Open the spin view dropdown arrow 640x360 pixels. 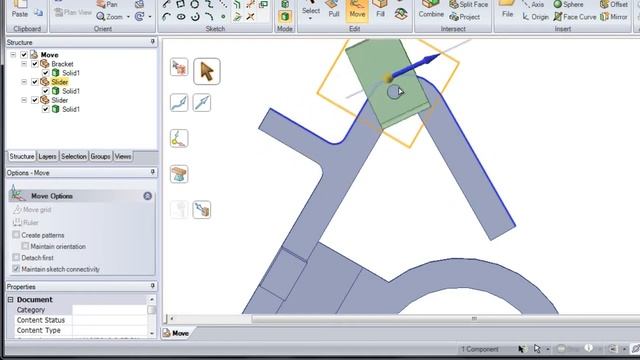point(150,17)
